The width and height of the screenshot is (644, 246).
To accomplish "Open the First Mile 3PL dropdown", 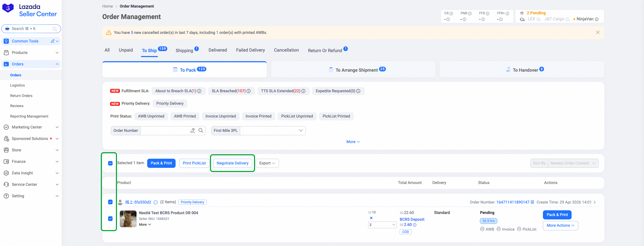I will 273,131.
